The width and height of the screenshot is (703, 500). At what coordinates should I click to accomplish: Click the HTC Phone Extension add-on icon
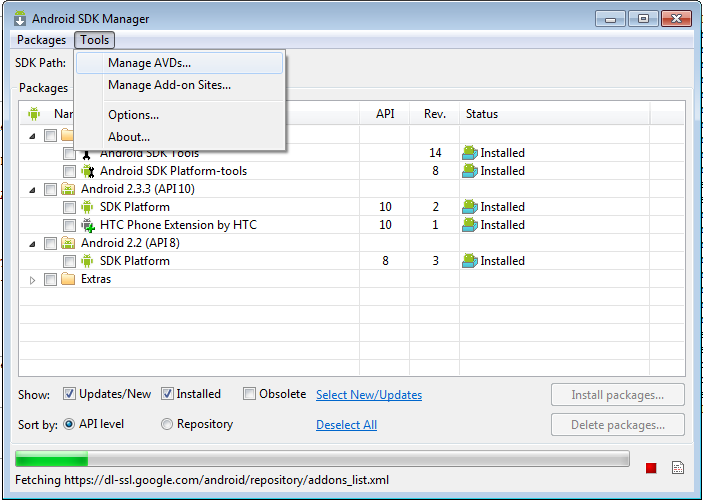click(87, 225)
